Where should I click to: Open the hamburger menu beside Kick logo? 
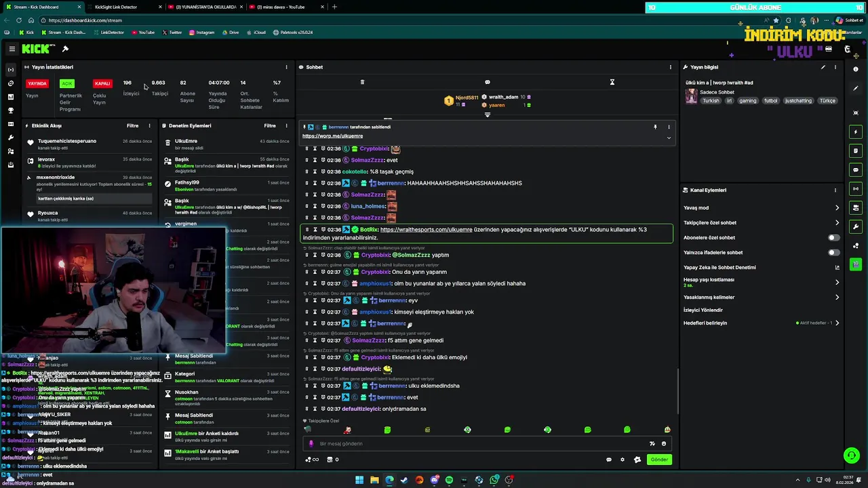click(x=12, y=49)
